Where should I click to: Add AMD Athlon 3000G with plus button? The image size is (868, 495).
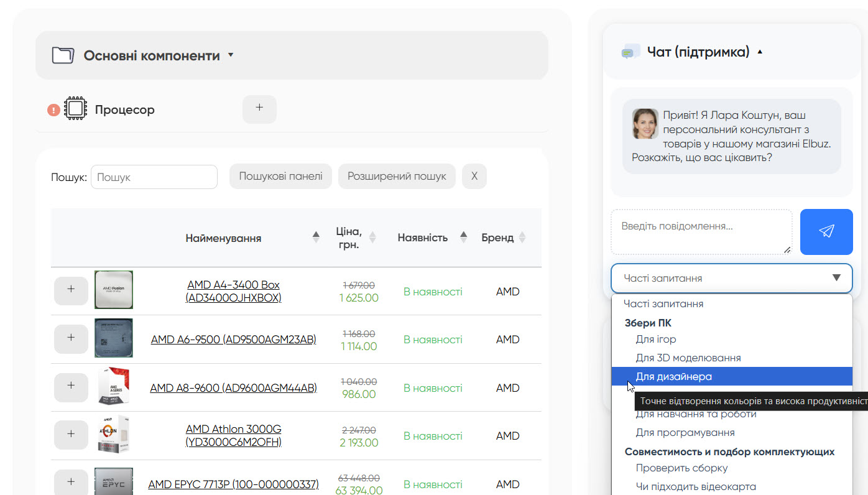pos(71,435)
